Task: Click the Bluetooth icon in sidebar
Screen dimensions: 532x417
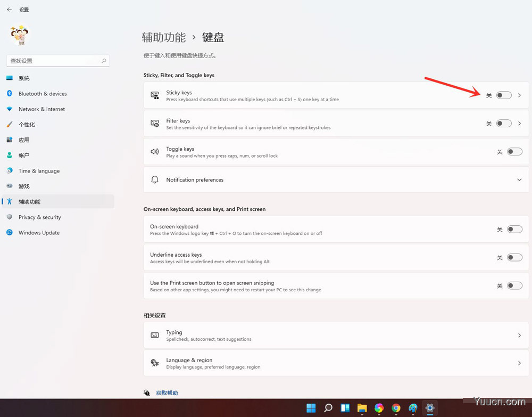Action: 10,93
